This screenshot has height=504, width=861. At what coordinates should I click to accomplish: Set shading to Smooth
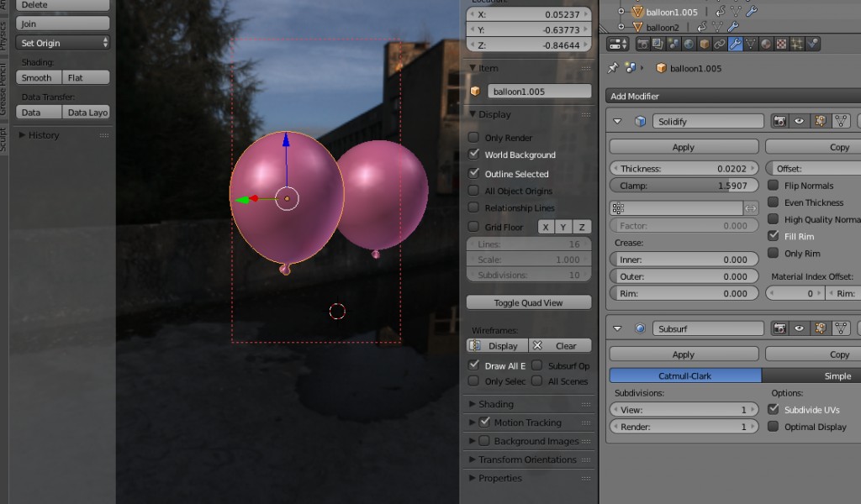tap(39, 78)
